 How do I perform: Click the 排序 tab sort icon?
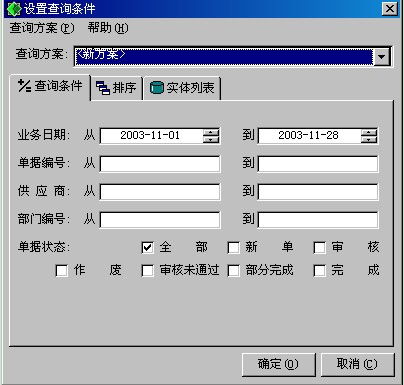tap(103, 88)
